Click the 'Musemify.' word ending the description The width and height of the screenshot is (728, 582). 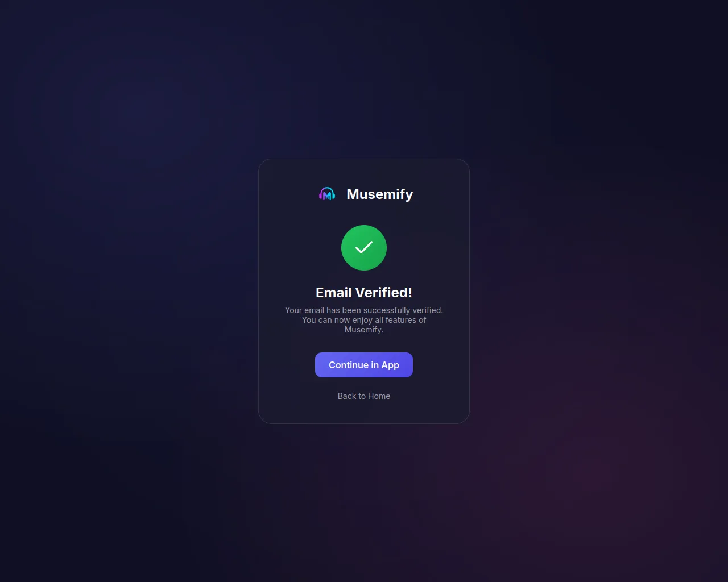364,330
